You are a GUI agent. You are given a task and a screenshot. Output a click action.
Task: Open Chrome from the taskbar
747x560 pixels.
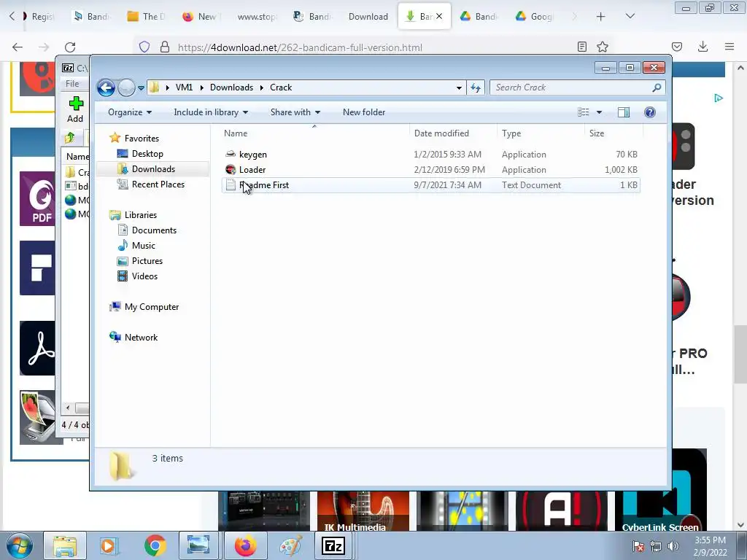point(155,545)
